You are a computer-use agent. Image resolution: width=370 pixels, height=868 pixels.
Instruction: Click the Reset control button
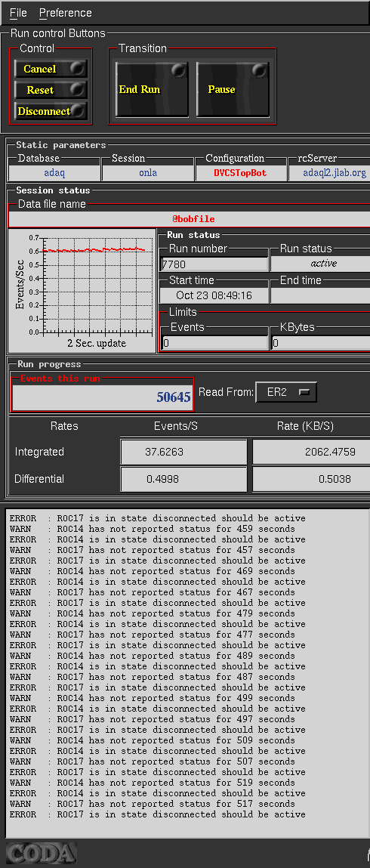click(x=51, y=90)
